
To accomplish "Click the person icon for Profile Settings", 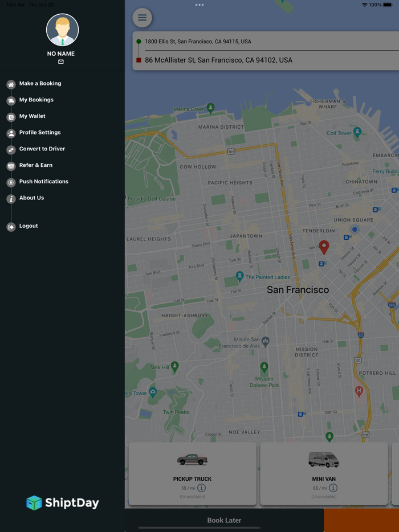I will [11, 133].
